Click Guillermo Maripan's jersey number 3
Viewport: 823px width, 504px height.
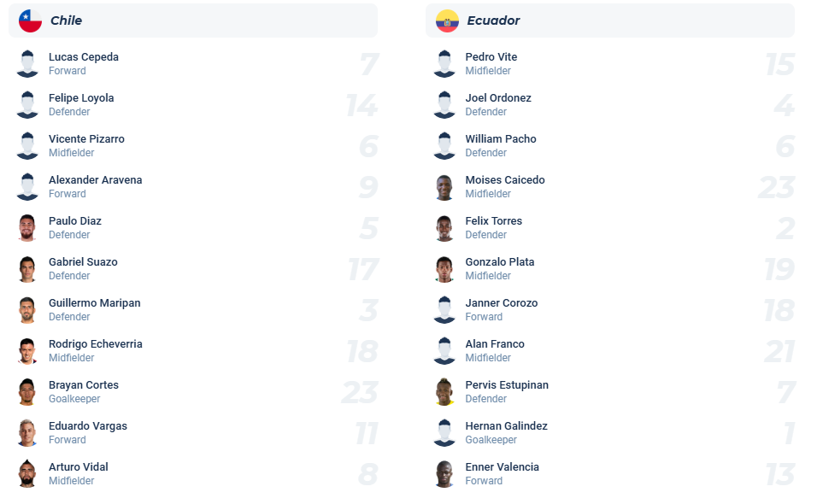[368, 310]
